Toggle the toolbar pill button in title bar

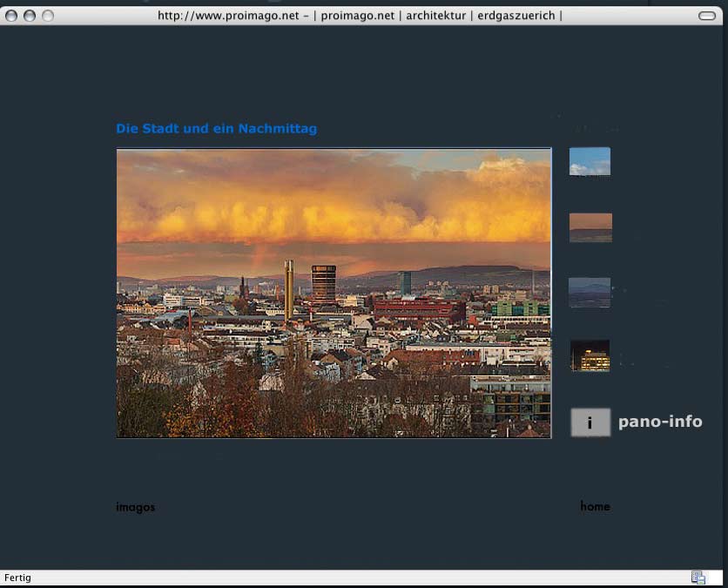(706, 16)
